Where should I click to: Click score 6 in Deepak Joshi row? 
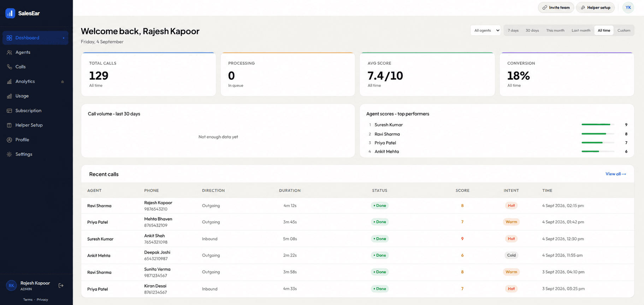pyautogui.click(x=462, y=255)
